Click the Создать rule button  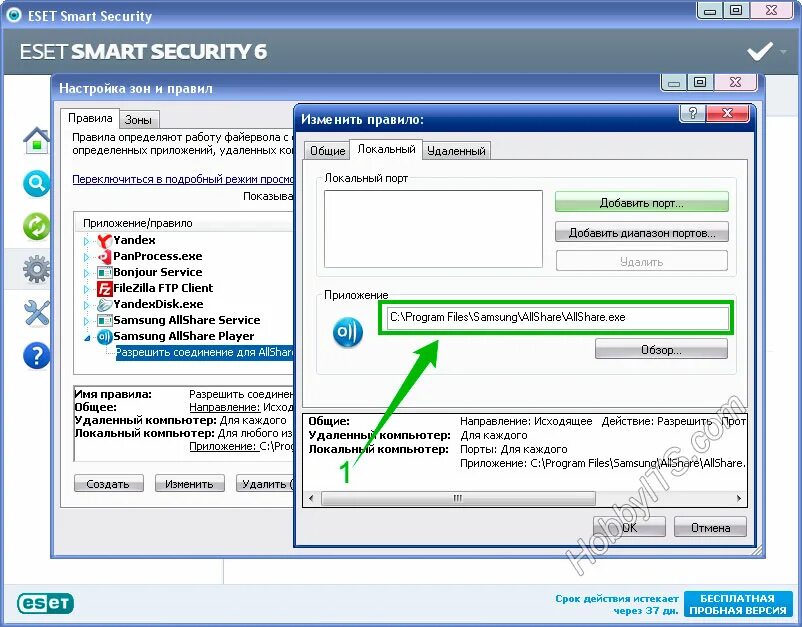click(x=108, y=483)
